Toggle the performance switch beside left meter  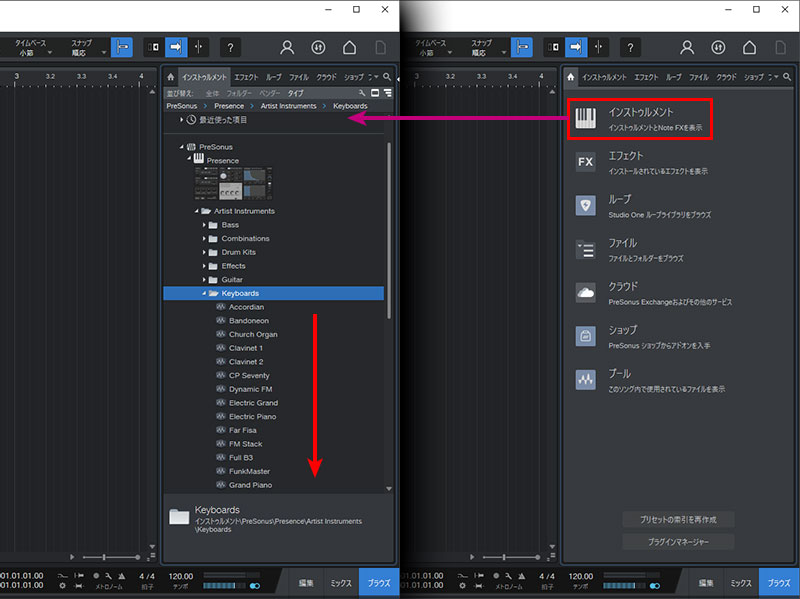click(x=255, y=586)
